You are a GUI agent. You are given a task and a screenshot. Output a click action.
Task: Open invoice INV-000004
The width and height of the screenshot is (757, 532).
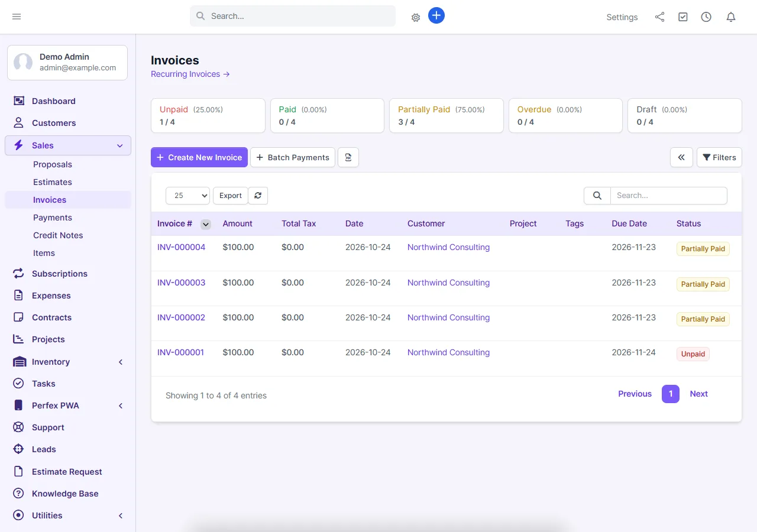pyautogui.click(x=182, y=247)
